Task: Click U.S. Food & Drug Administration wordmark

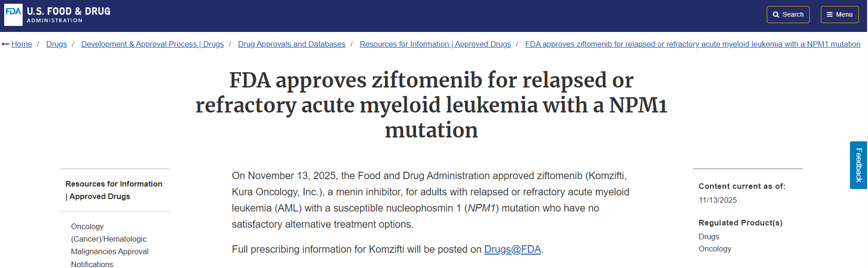Action: (68, 15)
